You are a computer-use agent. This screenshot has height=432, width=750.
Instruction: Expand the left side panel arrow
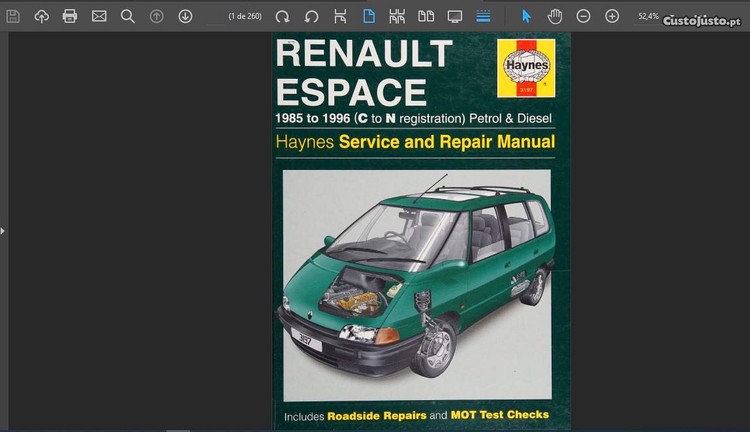(x=3, y=230)
